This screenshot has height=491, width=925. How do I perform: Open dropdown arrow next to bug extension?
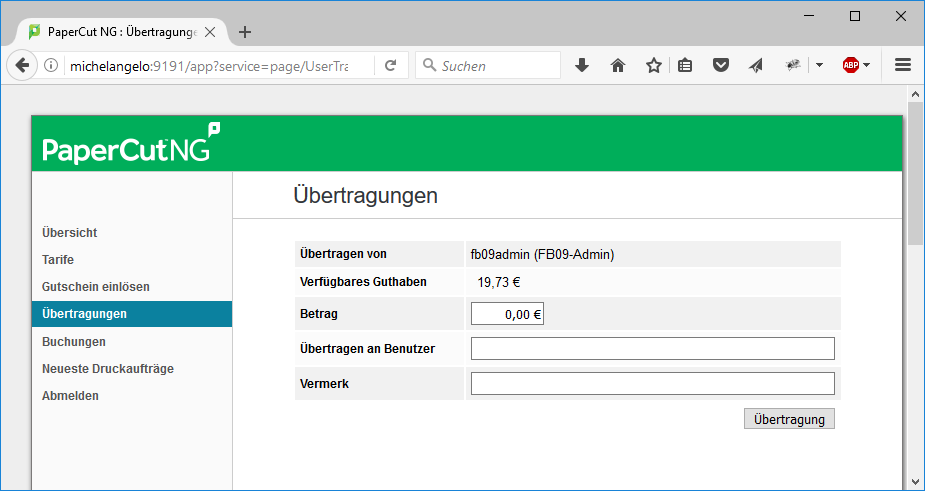(x=819, y=66)
